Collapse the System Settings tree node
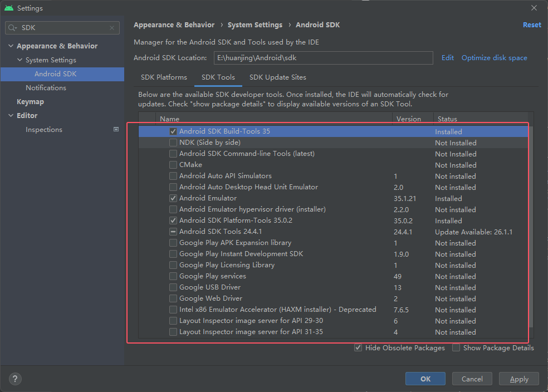This screenshot has height=392, width=548. (x=19, y=60)
